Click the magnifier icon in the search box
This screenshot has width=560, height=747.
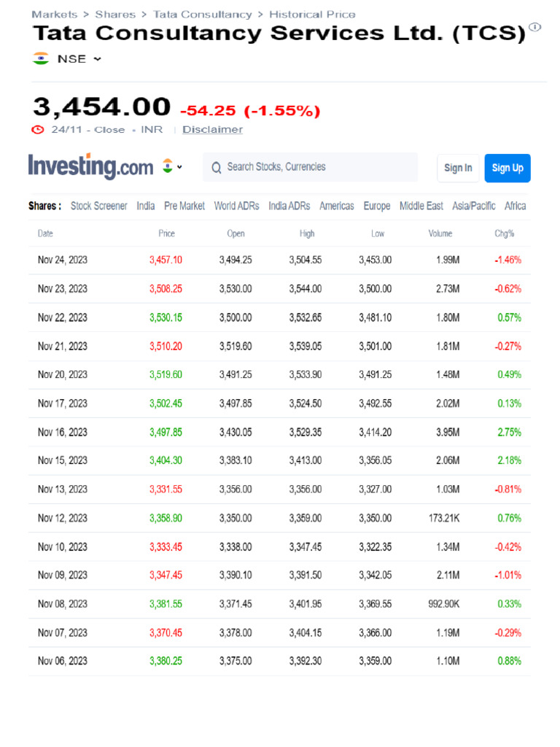point(216,168)
